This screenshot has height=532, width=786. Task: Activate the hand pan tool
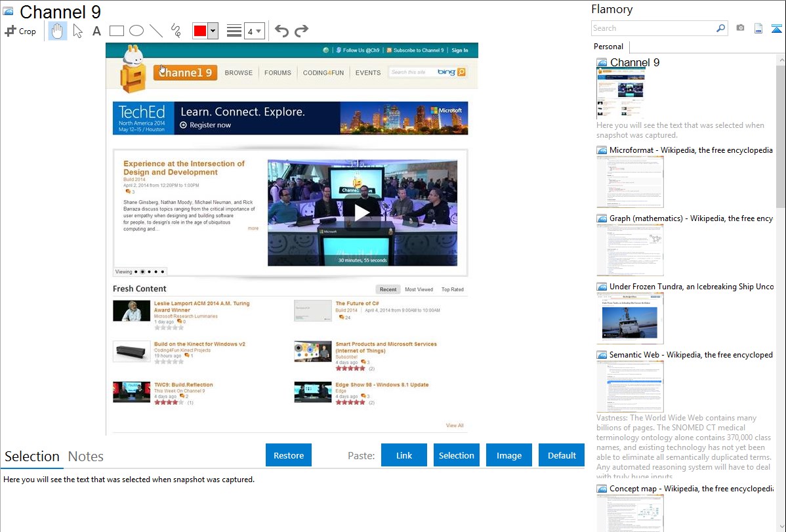[x=58, y=31]
